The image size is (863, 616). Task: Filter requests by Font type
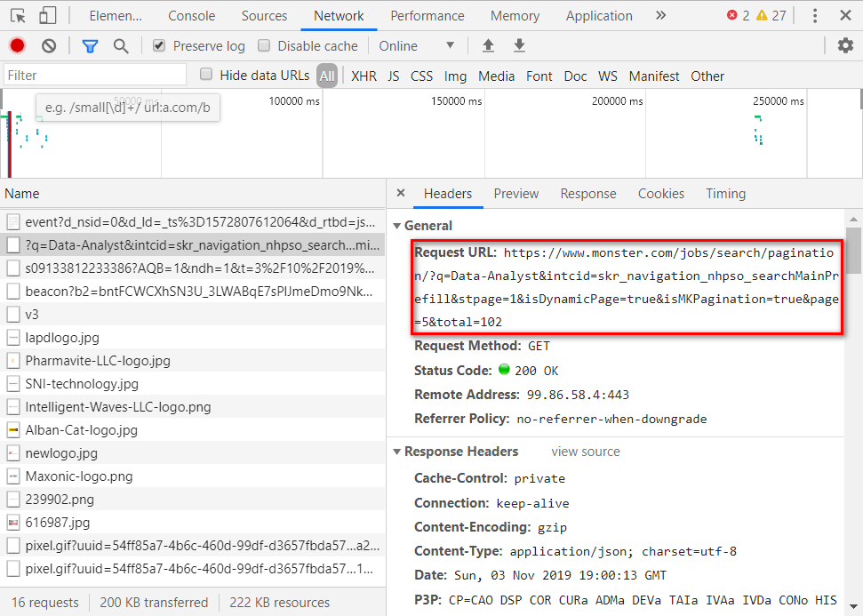[539, 76]
